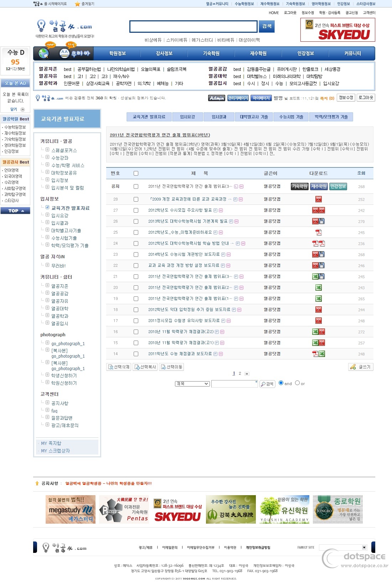The image size is (392, 586).
Task: Download the Excel attachment in row 21
Action: tap(315, 276)
